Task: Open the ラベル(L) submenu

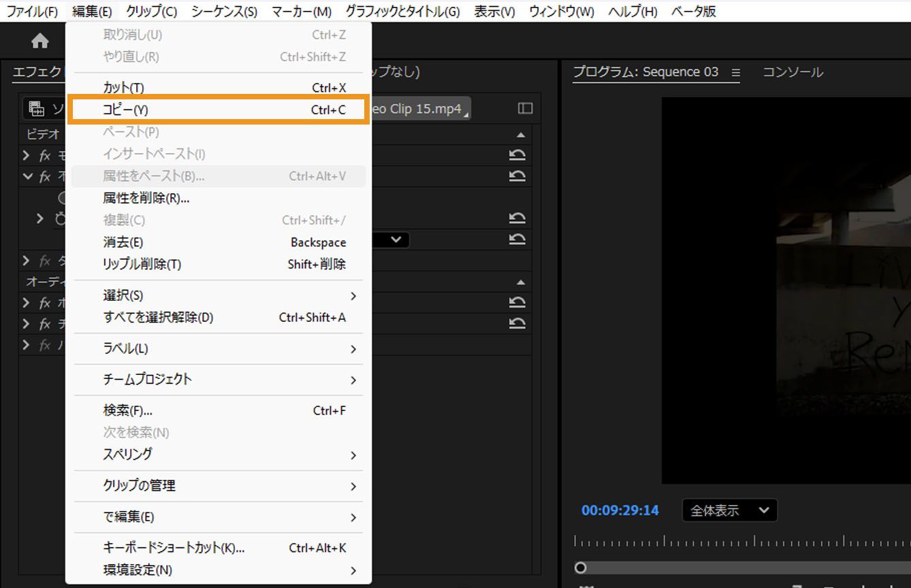Action: (x=219, y=348)
